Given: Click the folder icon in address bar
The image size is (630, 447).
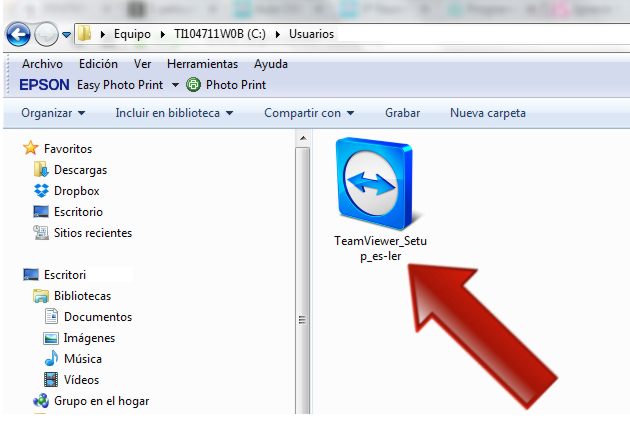Looking at the screenshot, I should click(84, 34).
